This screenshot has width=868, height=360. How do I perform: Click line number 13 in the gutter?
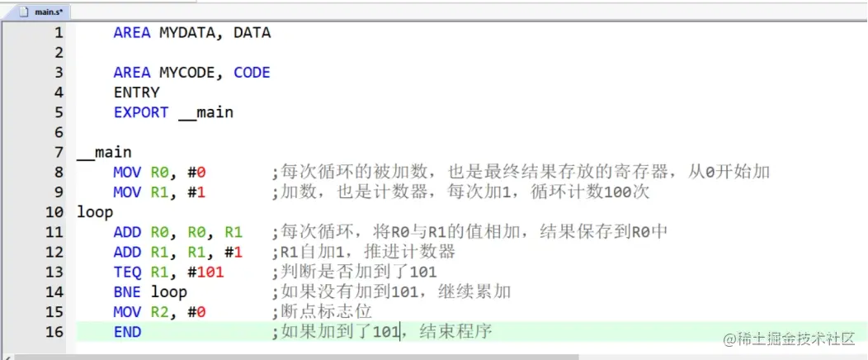(x=54, y=272)
